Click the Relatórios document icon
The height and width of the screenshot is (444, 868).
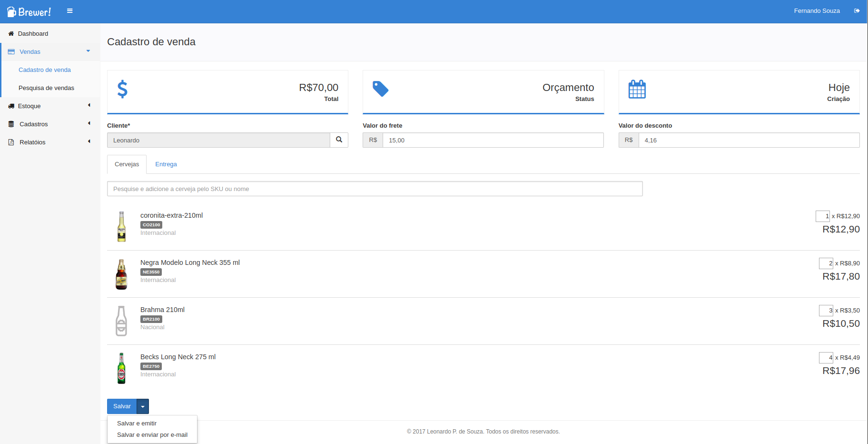click(x=11, y=142)
